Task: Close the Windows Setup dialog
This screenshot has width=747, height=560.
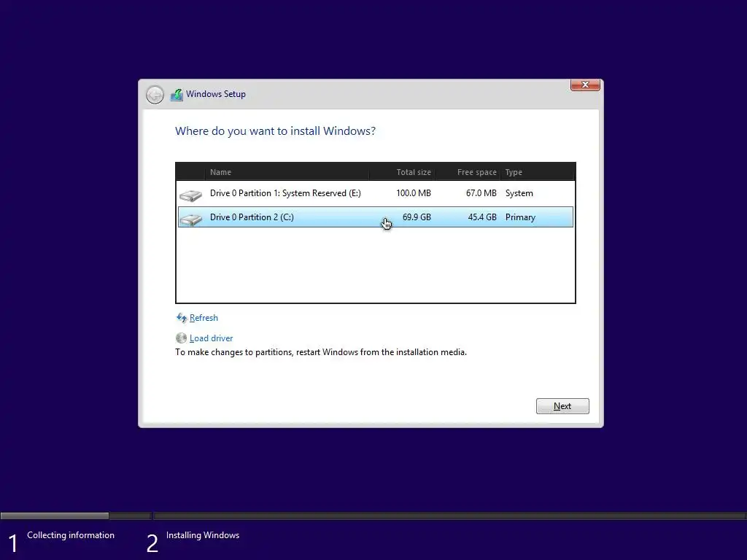Action: click(585, 85)
